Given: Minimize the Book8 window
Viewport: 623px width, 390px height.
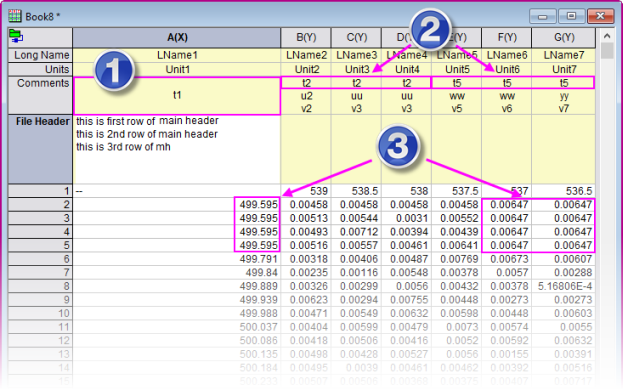Looking at the screenshot, I should 542,17.
